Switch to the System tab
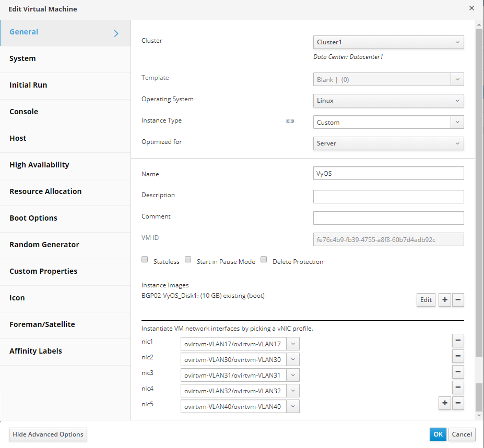This screenshot has width=484, height=448. (x=23, y=58)
